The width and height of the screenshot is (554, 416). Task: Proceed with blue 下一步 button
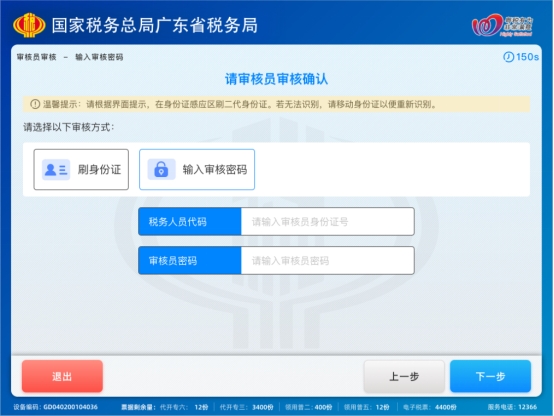(x=490, y=376)
